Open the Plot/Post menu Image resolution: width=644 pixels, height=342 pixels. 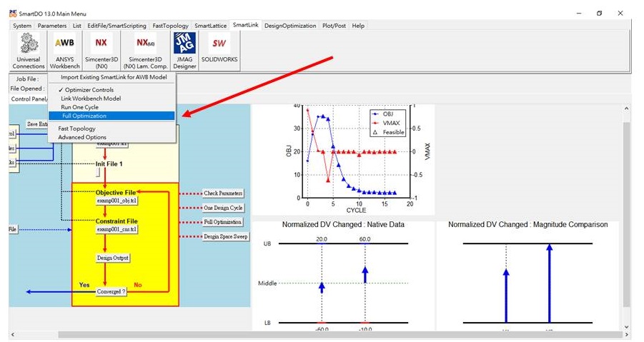click(334, 26)
